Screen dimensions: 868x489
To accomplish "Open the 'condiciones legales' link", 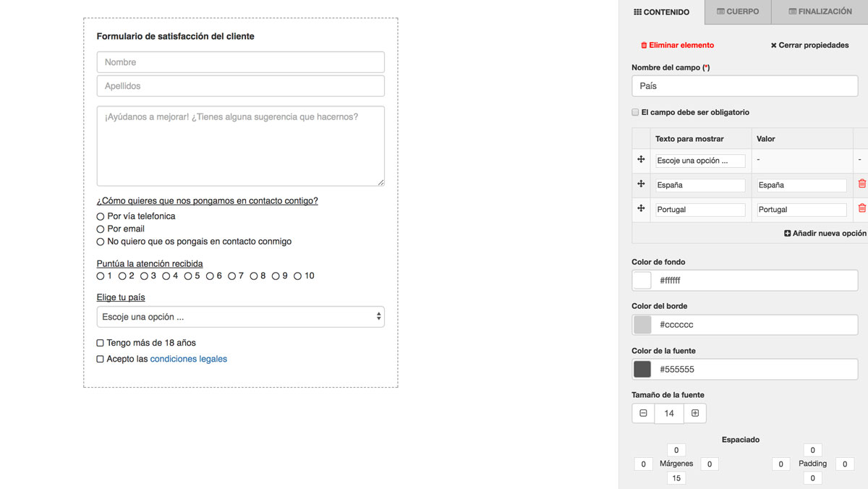I will 188,359.
